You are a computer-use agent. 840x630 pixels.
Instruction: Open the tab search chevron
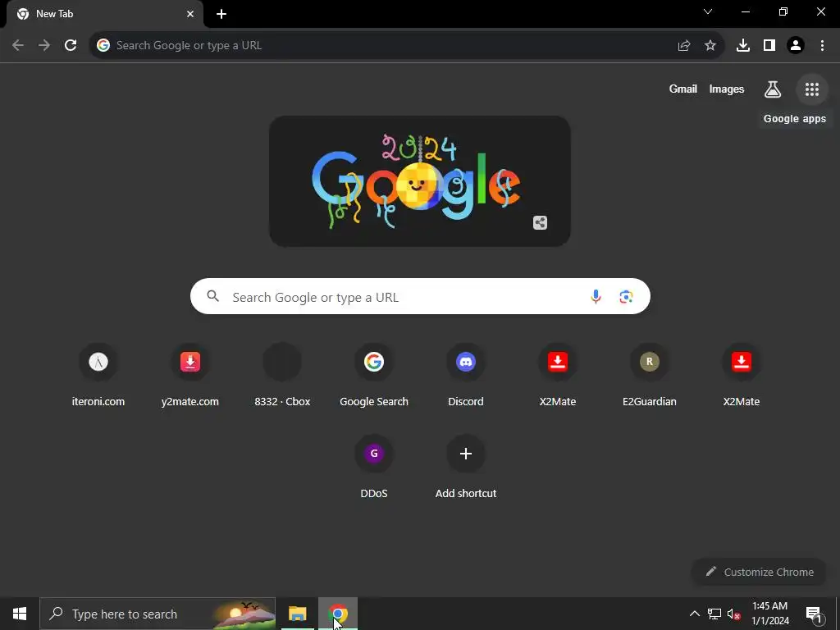[708, 11]
